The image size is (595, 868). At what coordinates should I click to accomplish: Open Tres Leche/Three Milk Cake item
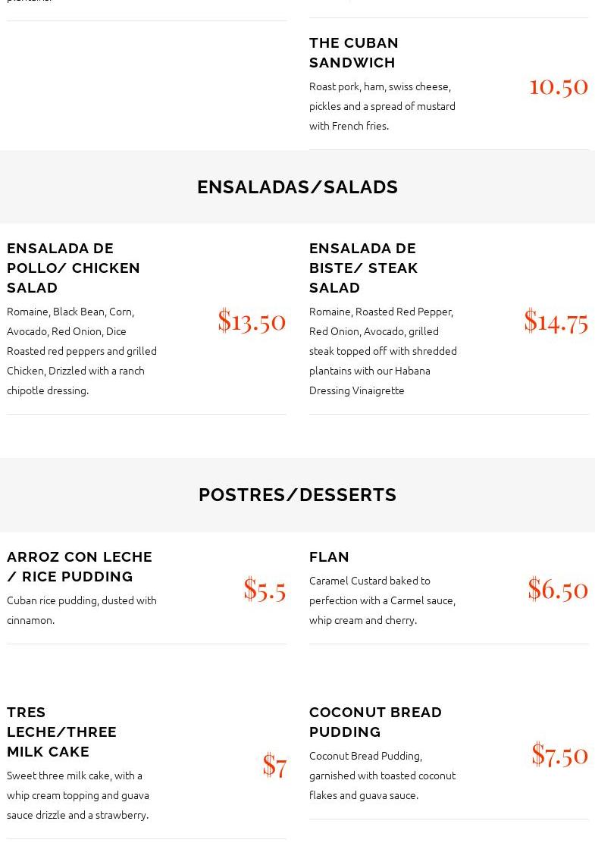coord(61,732)
